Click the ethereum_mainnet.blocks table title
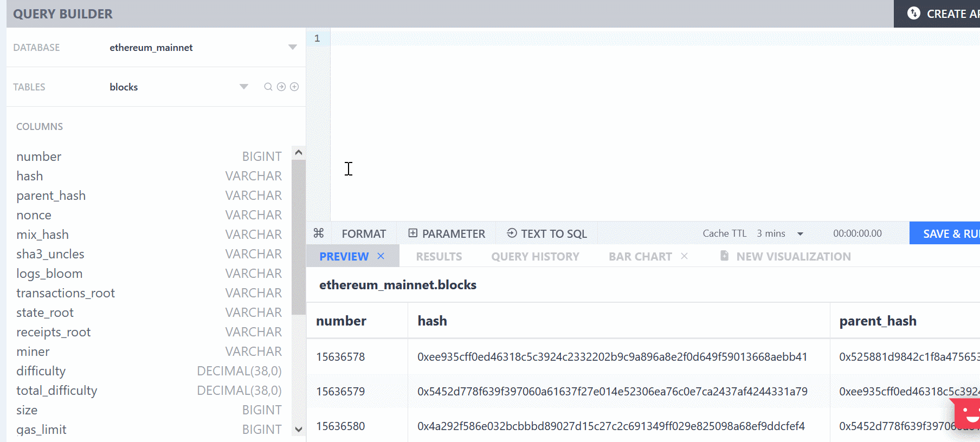 coord(398,285)
